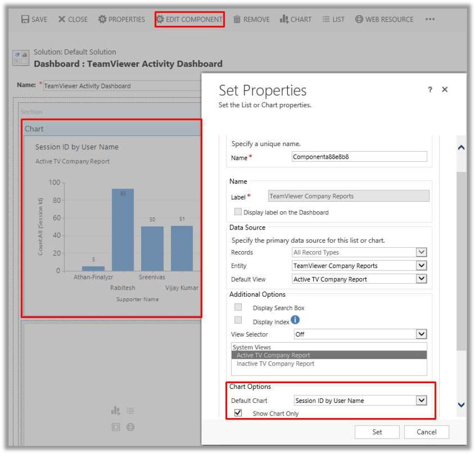Image resolution: width=476 pixels, height=457 pixels.
Task: Enable Display Search Box checkbox
Action: click(238, 307)
